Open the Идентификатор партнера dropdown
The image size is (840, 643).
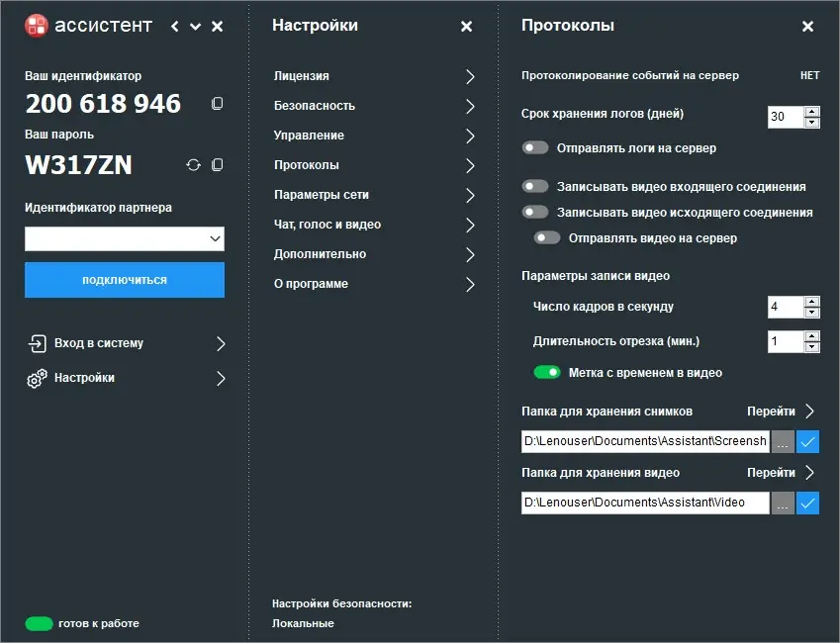pyautogui.click(x=214, y=238)
